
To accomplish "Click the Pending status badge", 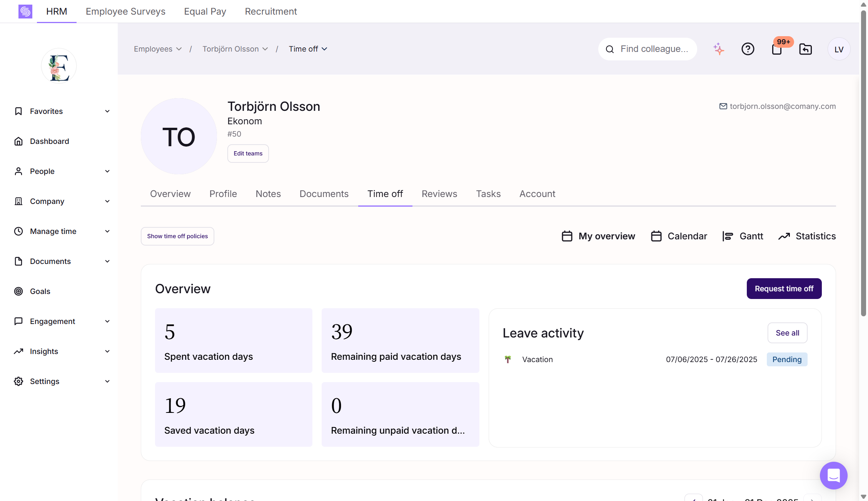I will coord(787,359).
